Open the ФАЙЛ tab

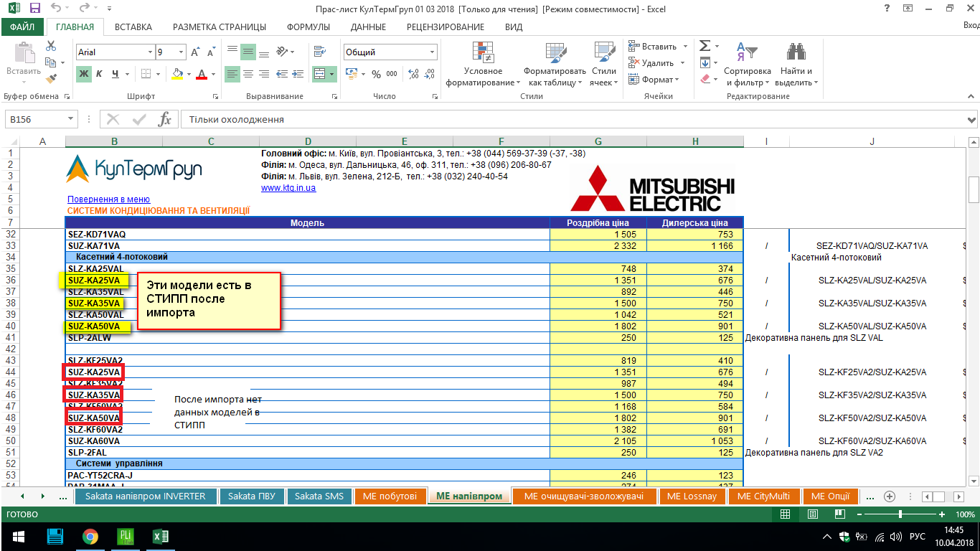point(23,27)
